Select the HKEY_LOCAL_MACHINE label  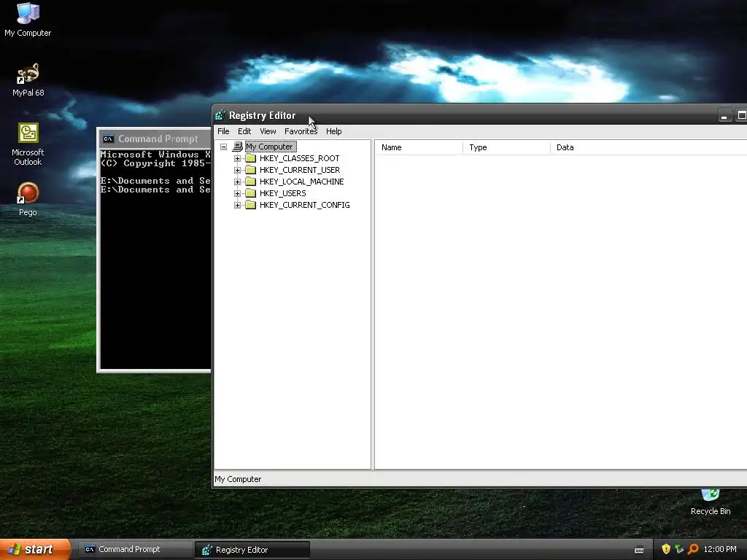[301, 182]
